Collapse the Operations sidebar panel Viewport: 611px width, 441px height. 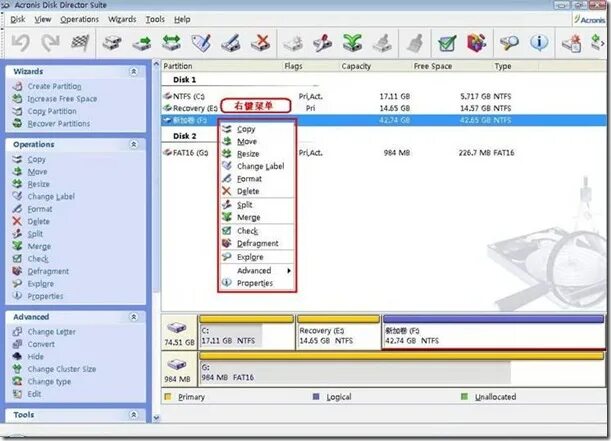pos(133,144)
